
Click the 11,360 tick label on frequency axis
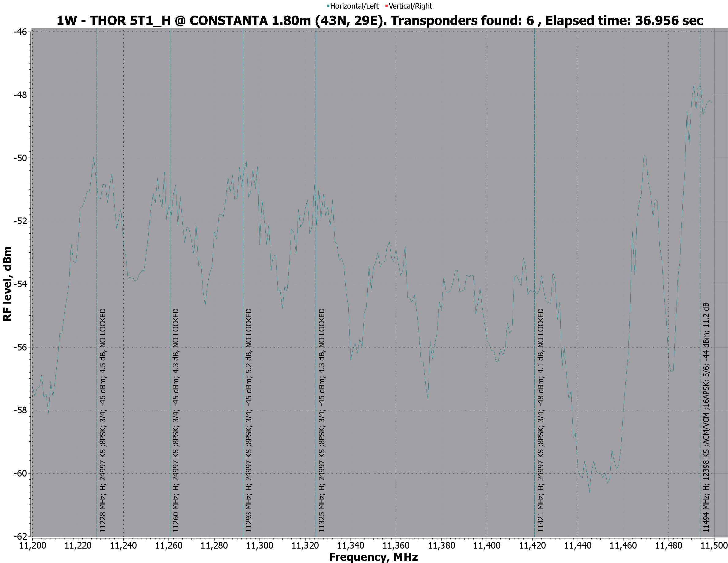pyautogui.click(x=396, y=546)
